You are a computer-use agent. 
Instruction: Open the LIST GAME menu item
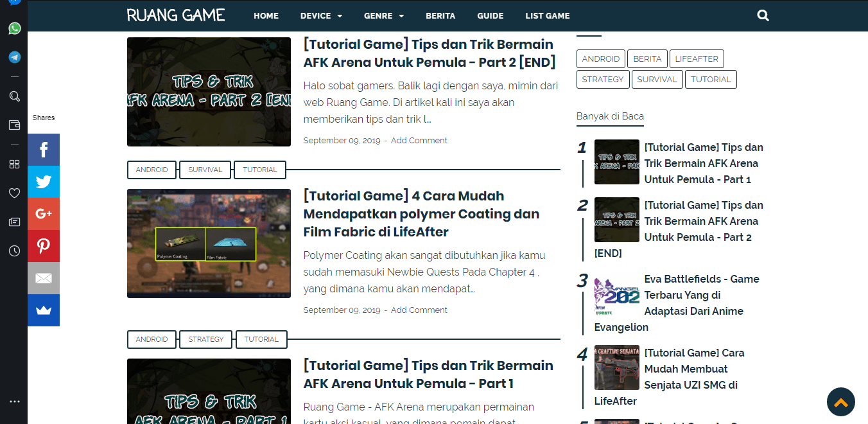pos(548,15)
